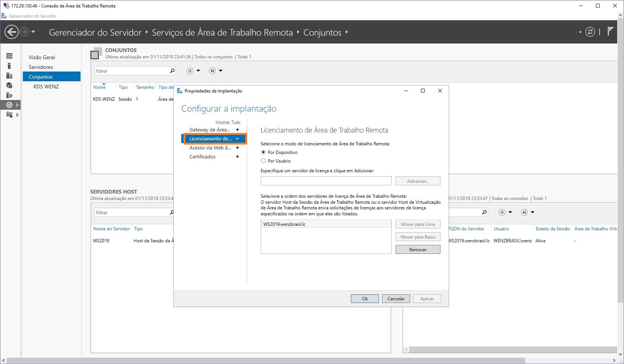Select the WS2019 row in Servidores Host
The height and width of the screenshot is (364, 624).
point(133,241)
